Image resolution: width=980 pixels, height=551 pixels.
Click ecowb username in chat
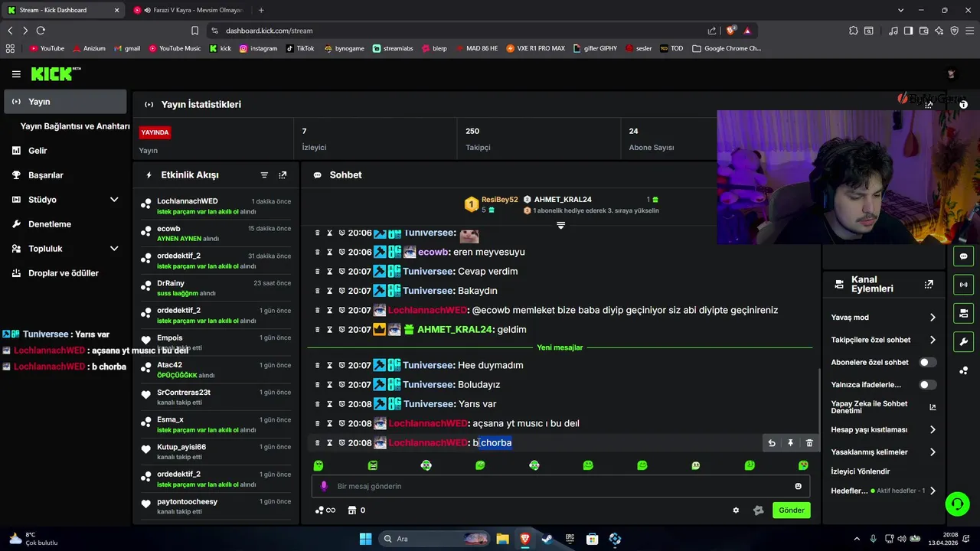[x=433, y=252]
